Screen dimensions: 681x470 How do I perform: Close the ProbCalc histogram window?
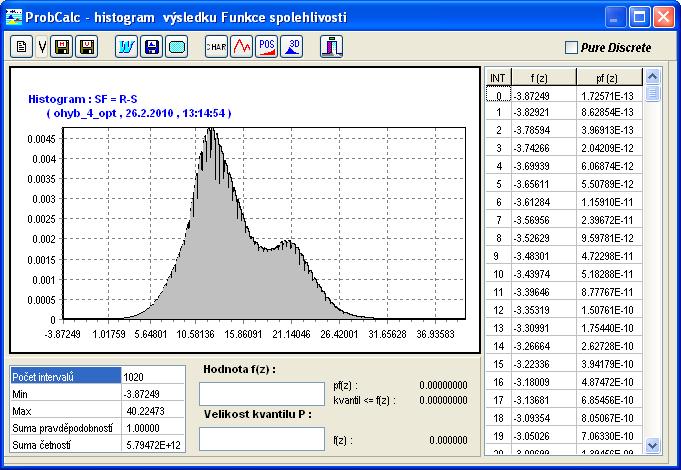pyautogui.click(x=664, y=17)
